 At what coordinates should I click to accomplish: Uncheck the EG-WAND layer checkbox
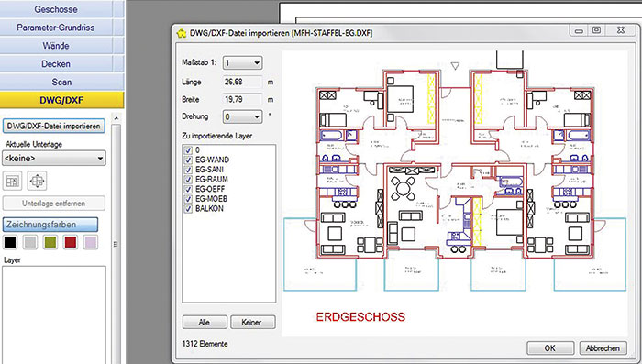click(188, 160)
